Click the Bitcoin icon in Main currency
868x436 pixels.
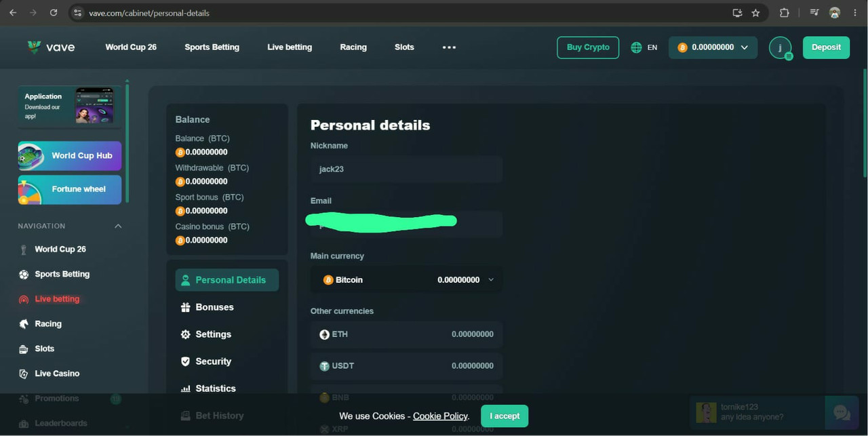328,279
